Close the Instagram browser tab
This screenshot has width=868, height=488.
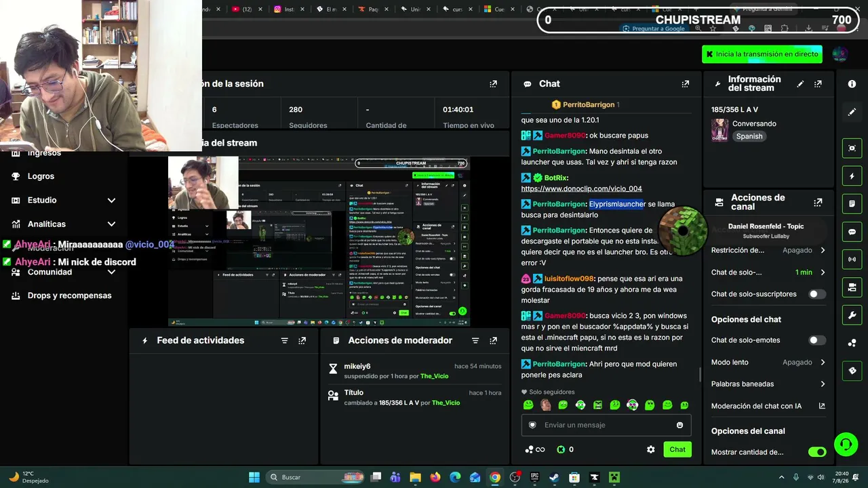coord(302,9)
